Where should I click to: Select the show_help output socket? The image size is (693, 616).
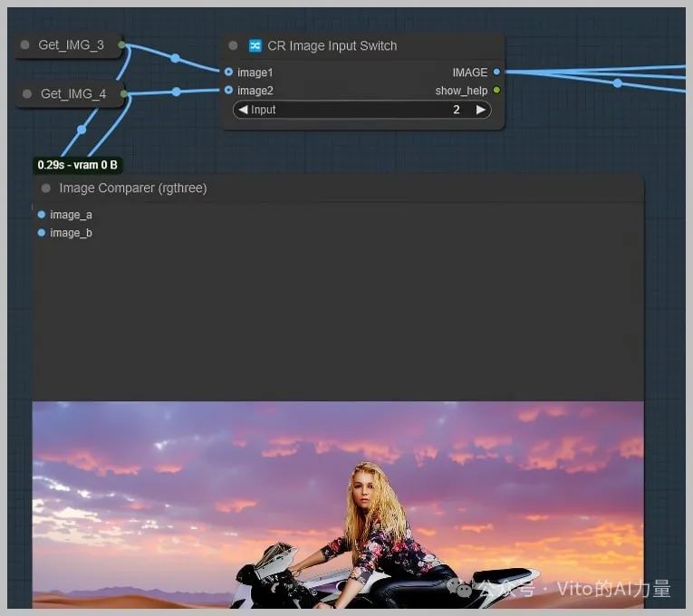[x=496, y=91]
